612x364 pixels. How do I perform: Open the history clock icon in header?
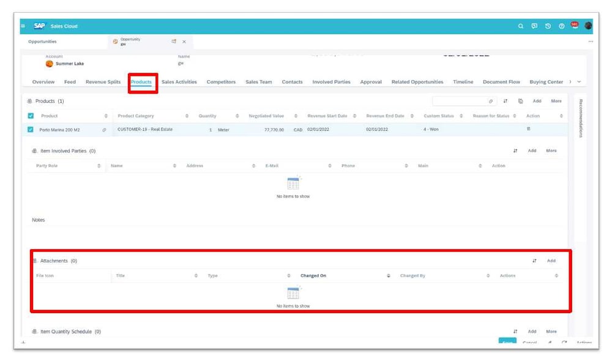(548, 26)
